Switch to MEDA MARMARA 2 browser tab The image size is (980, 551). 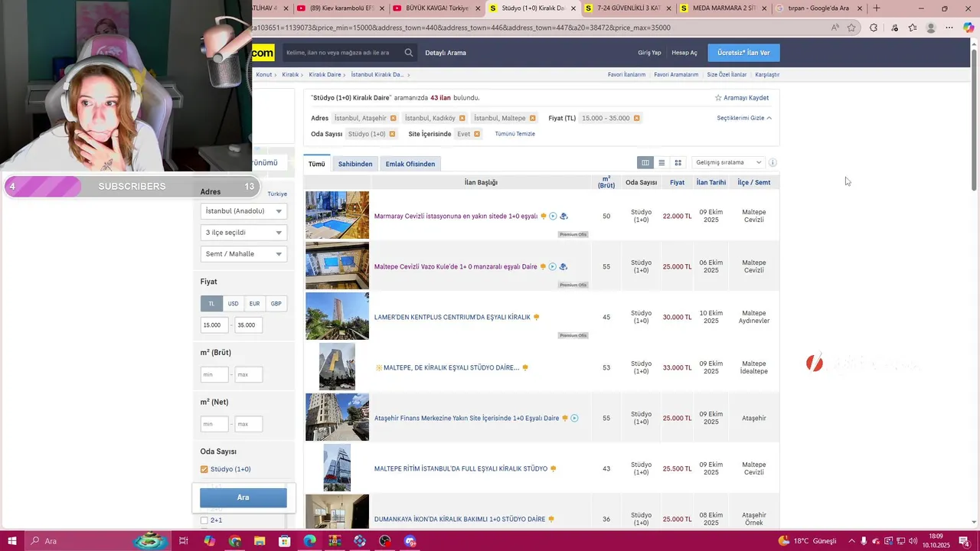point(721,8)
